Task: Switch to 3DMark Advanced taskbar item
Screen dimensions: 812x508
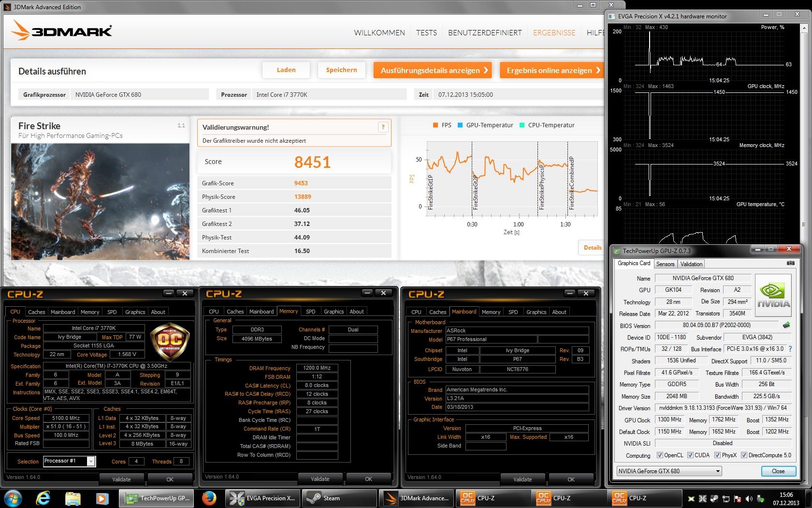Action: (416, 498)
